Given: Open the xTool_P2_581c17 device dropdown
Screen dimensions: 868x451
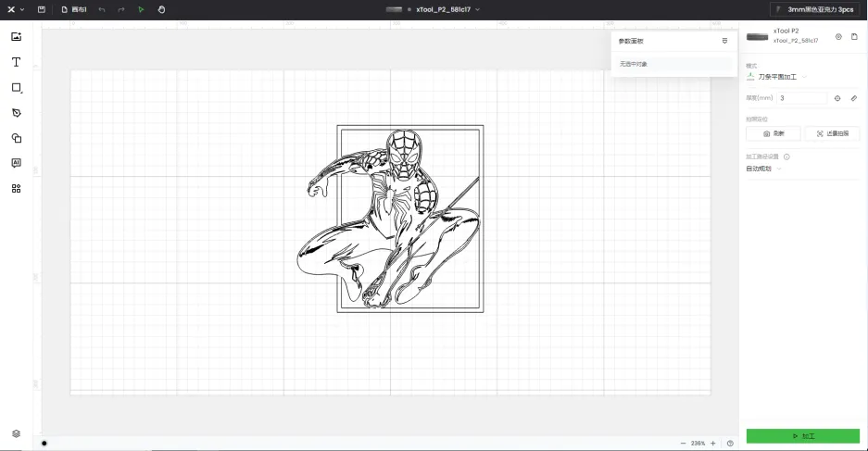Looking at the screenshot, I should click(x=434, y=9).
